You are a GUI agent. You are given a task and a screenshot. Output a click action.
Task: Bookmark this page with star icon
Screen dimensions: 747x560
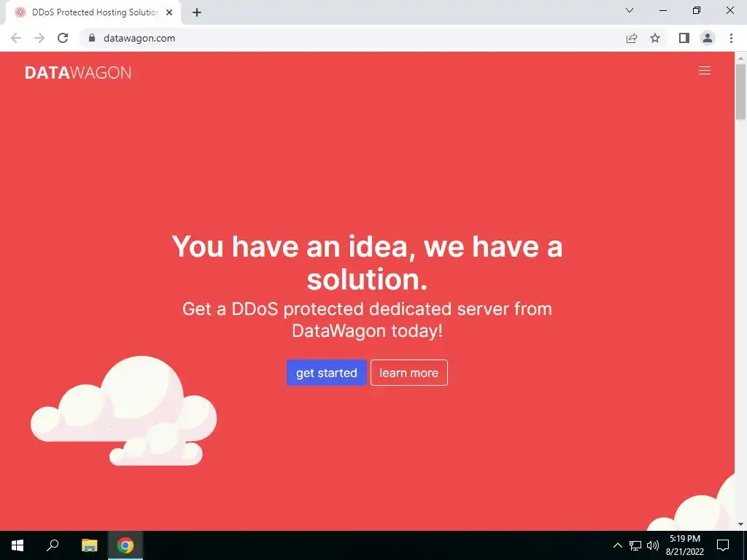[655, 38]
